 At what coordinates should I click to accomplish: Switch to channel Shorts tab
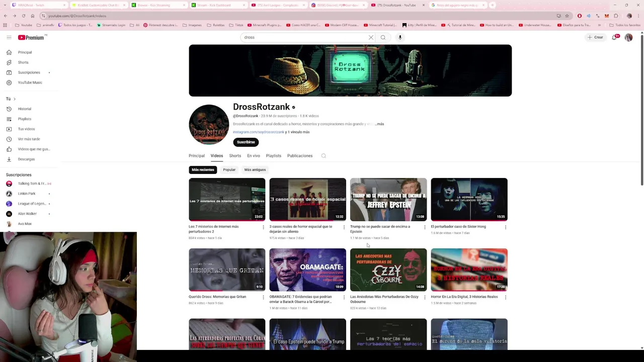(x=235, y=156)
